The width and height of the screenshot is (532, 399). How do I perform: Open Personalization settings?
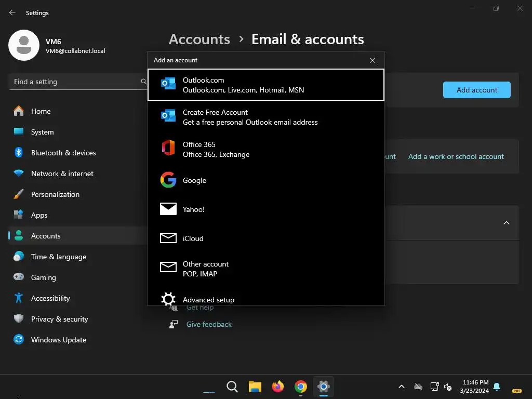click(78, 194)
